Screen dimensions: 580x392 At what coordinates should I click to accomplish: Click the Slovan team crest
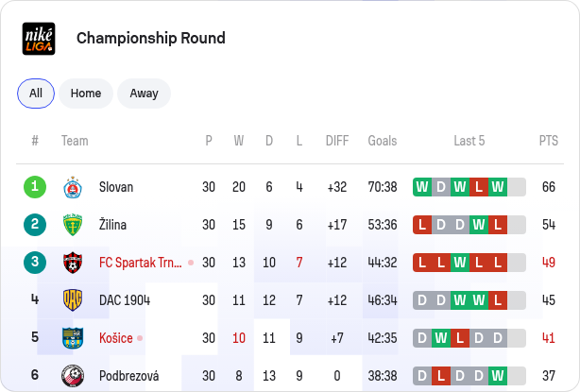(x=73, y=187)
